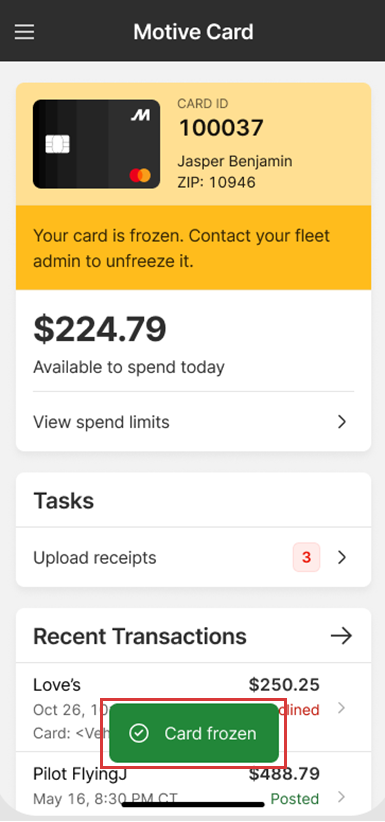385x822 pixels.
Task: Open the View spend limits row
Action: 194,421
